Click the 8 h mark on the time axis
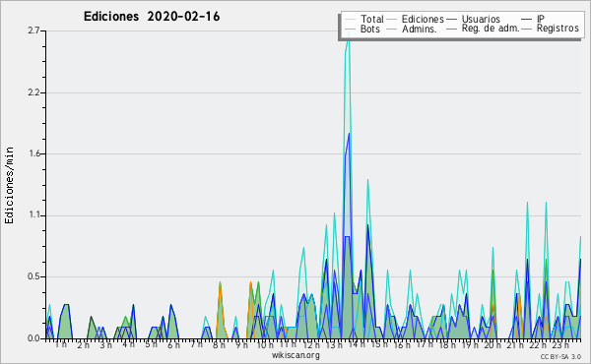 (x=219, y=344)
